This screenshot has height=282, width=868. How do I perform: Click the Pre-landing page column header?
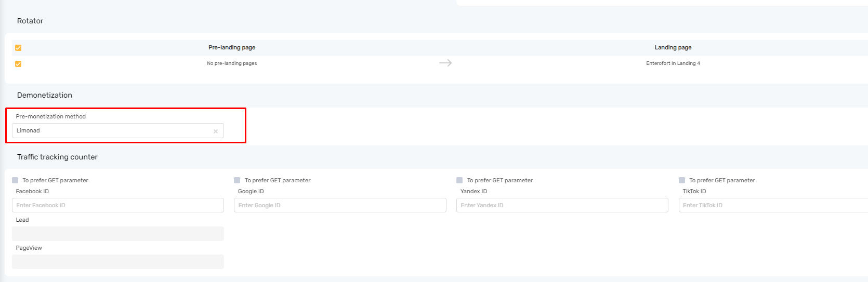click(x=232, y=47)
